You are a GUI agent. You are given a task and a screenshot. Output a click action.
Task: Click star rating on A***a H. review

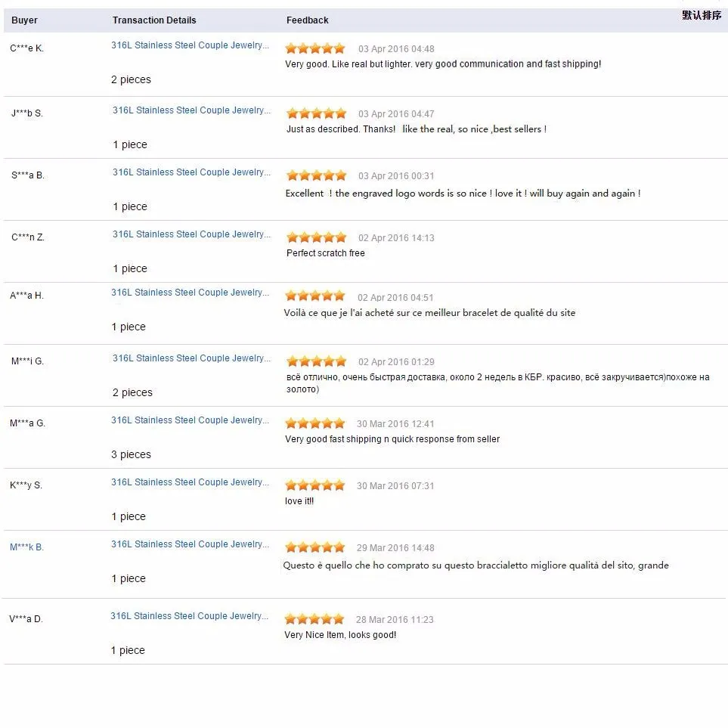[x=315, y=296]
